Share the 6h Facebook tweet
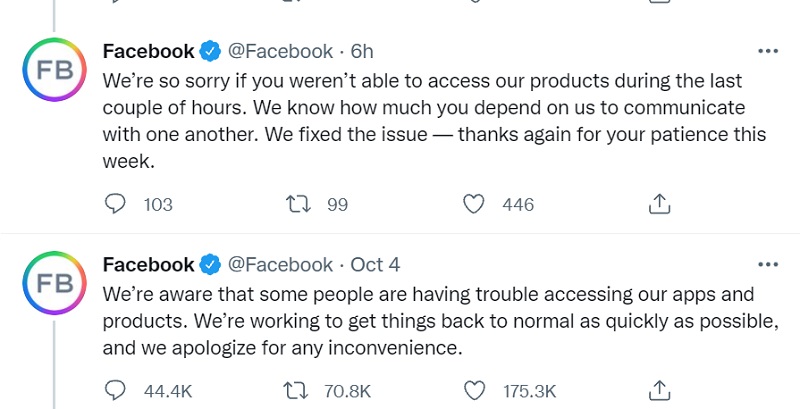 (x=659, y=204)
